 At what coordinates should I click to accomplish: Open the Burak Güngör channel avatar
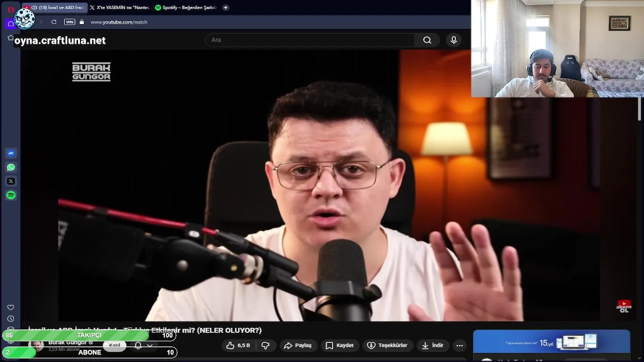pyautogui.click(x=36, y=345)
